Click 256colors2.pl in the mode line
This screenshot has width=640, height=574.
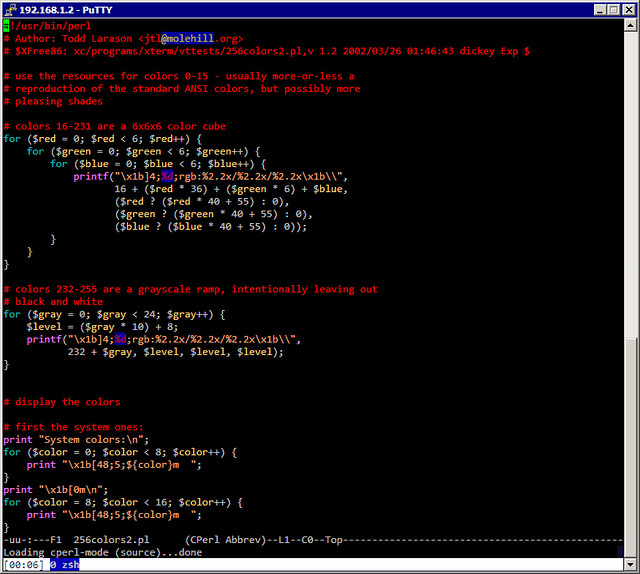[111, 540]
